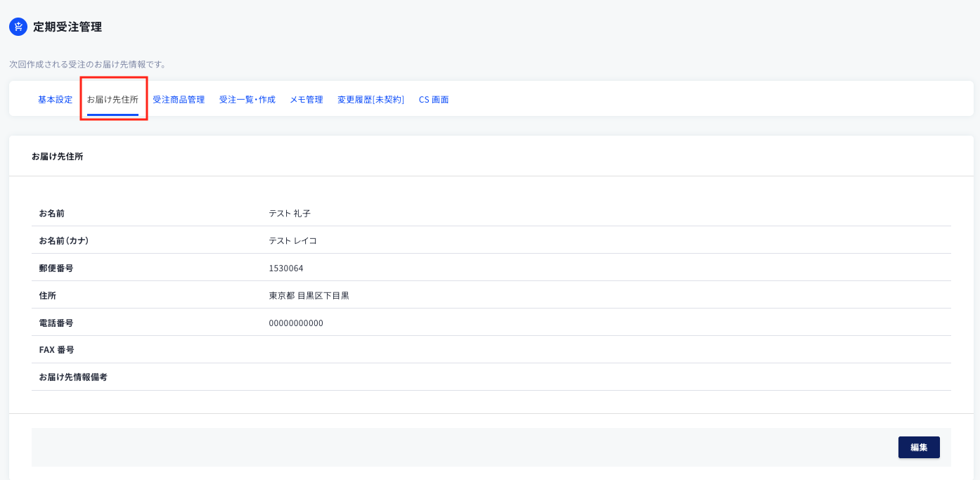Select the お届け先住所 tab
This screenshot has width=980, height=480.
[112, 100]
